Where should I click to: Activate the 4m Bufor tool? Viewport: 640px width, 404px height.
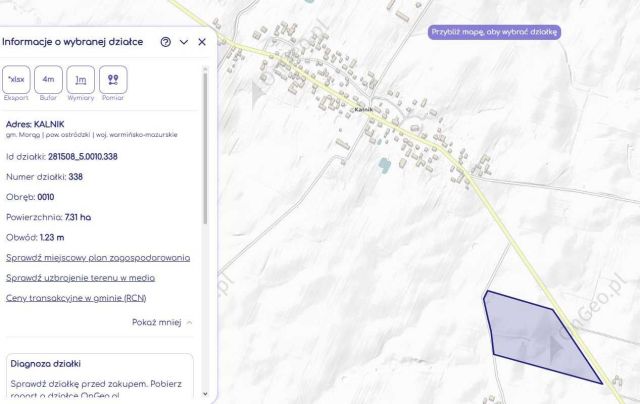tap(48, 80)
